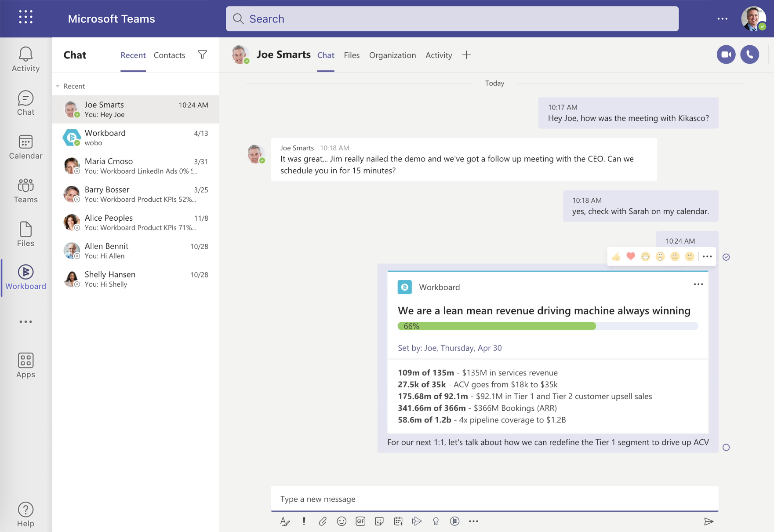The image size is (774, 532).
Task: Open the app launcher waffle icon
Action: (x=25, y=17)
